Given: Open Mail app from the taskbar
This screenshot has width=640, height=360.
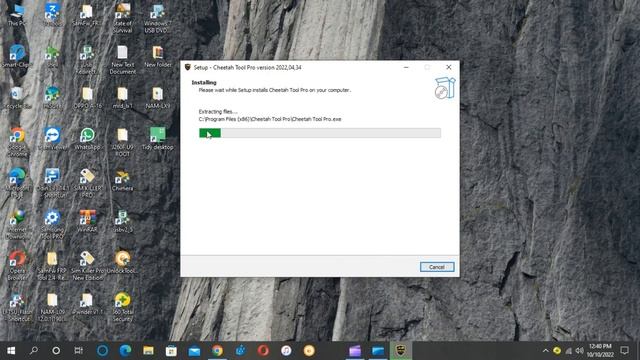Looking at the screenshot, I should [x=194, y=351].
